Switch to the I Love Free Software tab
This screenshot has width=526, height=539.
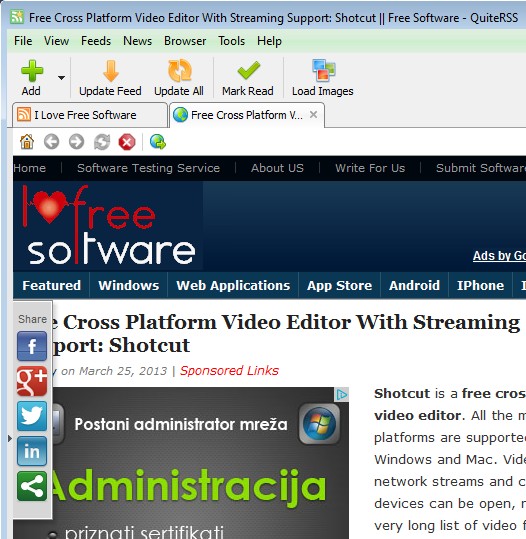[x=89, y=115]
